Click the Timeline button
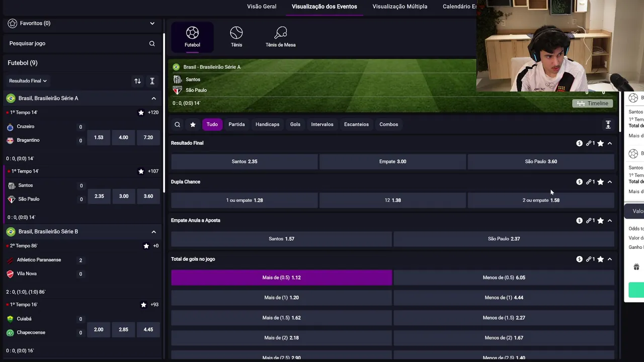Viewport: 644px width, 362px height. [x=593, y=104]
